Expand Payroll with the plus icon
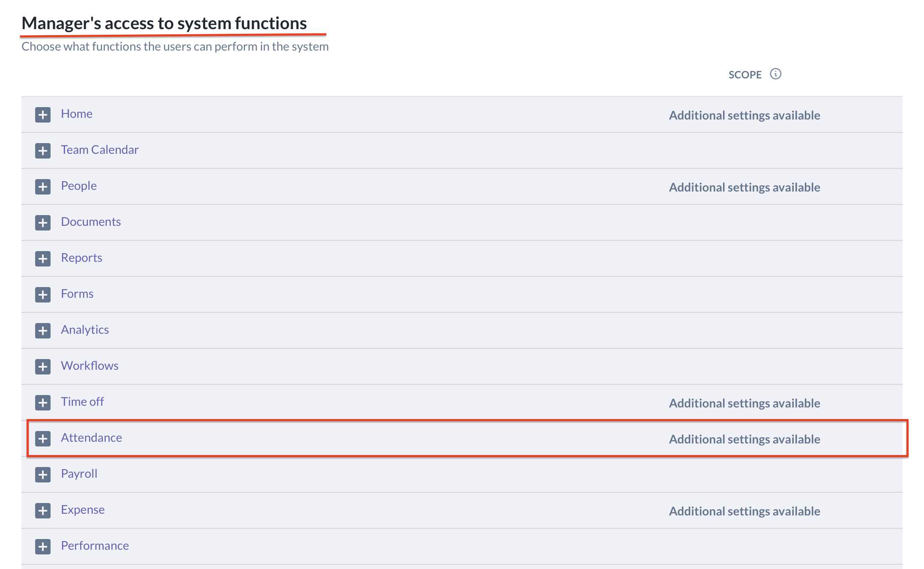The height and width of the screenshot is (569, 924). (43, 475)
